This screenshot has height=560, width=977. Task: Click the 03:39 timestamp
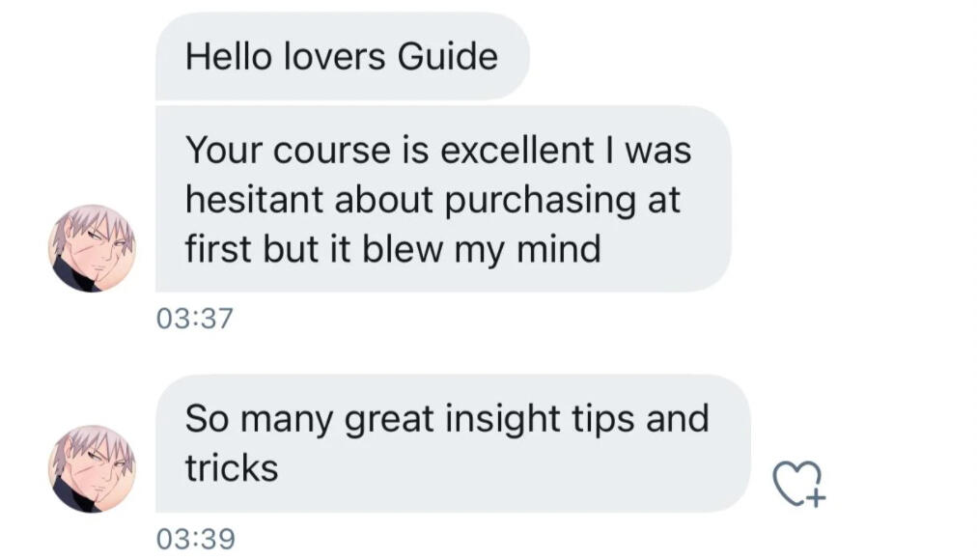click(x=194, y=538)
